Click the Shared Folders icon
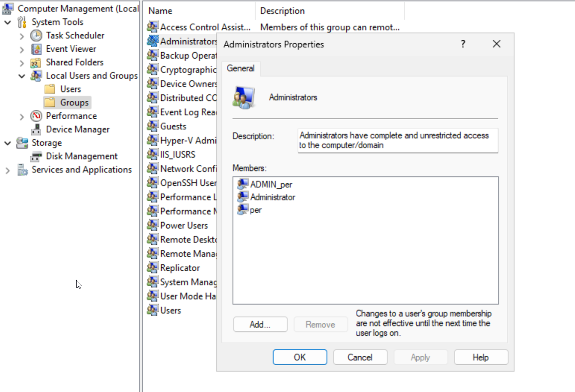 pos(36,63)
